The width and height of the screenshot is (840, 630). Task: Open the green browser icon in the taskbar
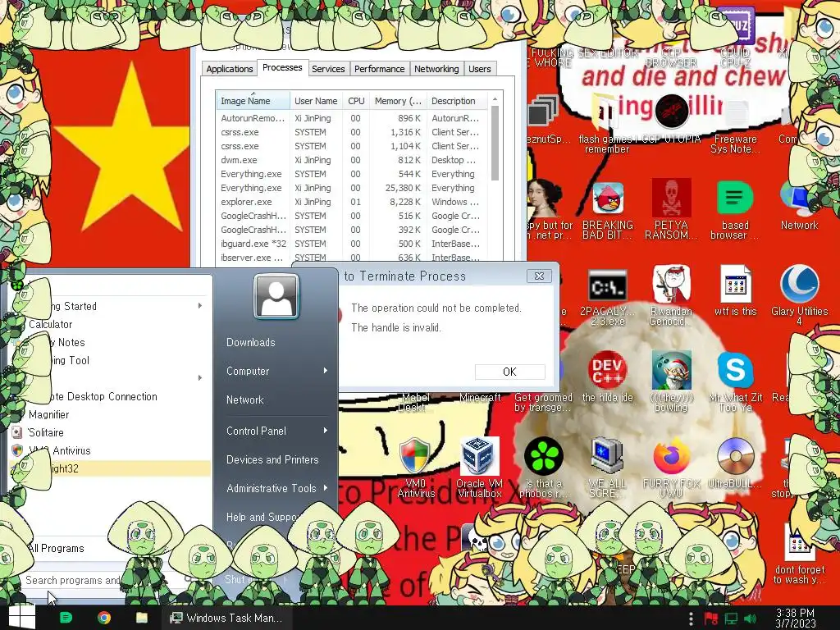pos(66,618)
